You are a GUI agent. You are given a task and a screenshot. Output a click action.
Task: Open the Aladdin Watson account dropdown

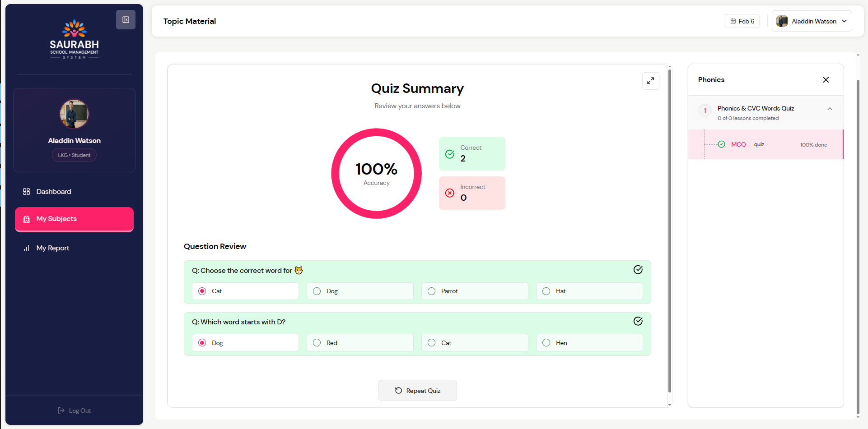812,21
